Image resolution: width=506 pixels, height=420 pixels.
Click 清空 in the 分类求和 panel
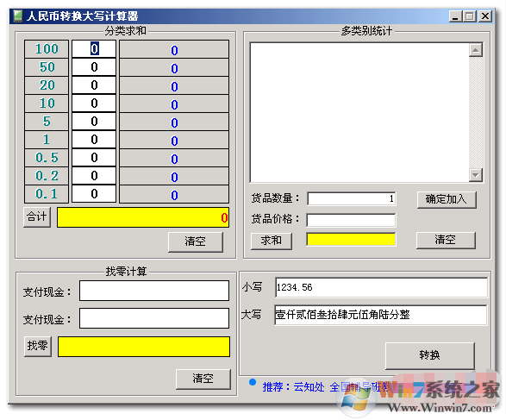[195, 241]
